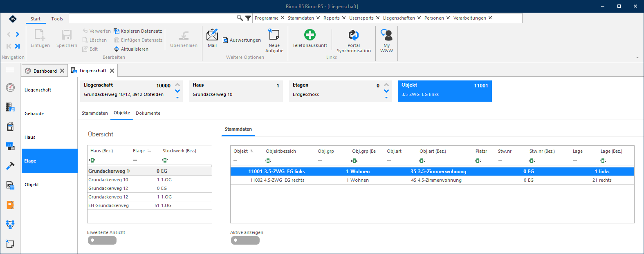Switch to the Start ribbon tab

coord(36,19)
